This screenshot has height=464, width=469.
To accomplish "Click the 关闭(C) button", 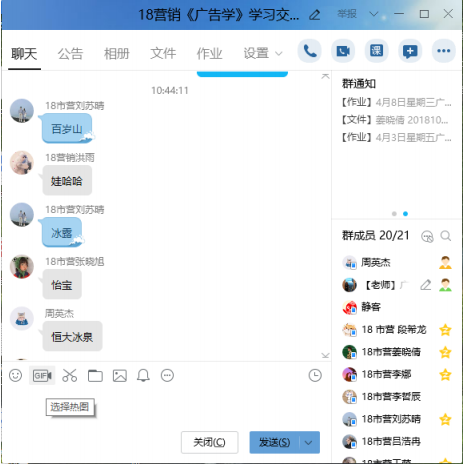I will (210, 442).
